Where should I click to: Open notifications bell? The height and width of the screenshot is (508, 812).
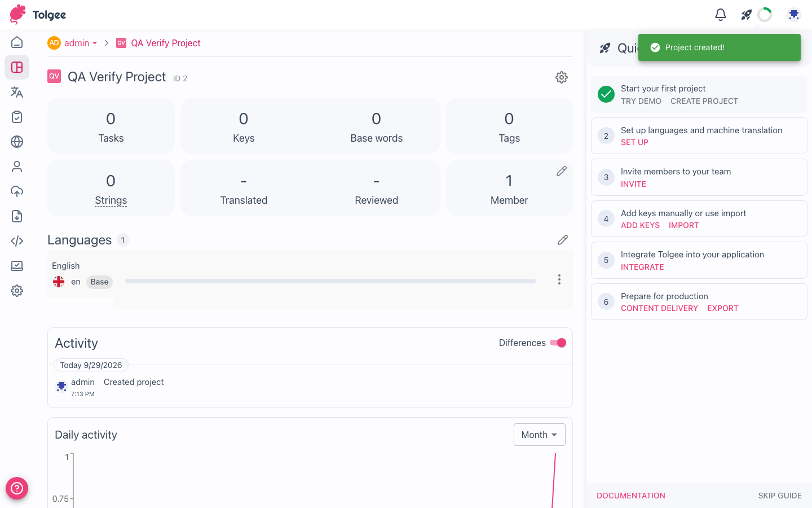tap(721, 15)
